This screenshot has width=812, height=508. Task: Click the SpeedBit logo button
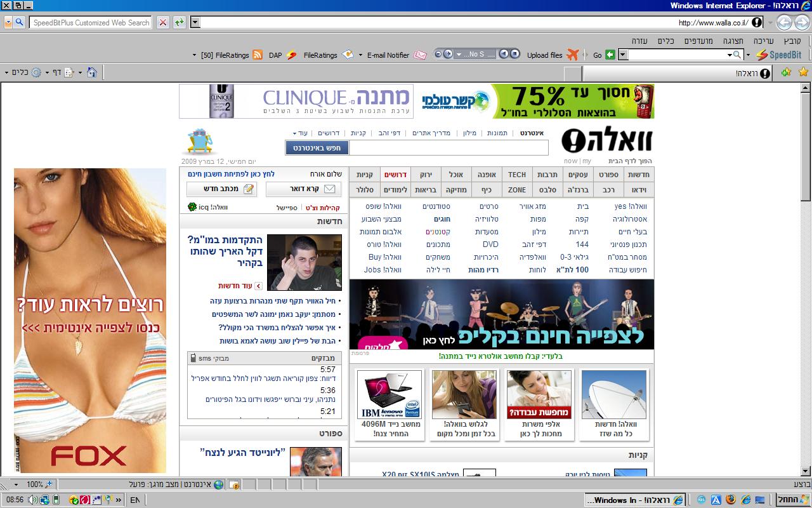tap(778, 55)
